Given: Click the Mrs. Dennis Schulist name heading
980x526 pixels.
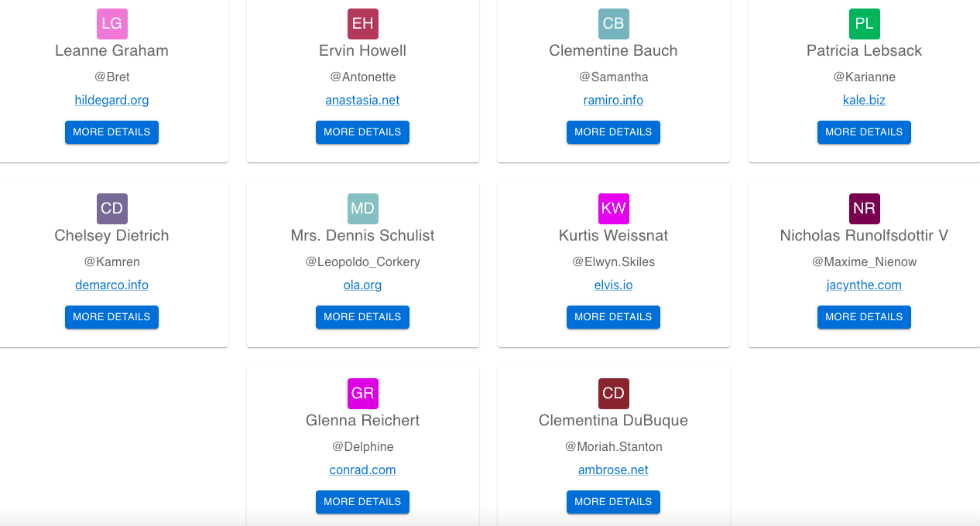Looking at the screenshot, I should (363, 236).
